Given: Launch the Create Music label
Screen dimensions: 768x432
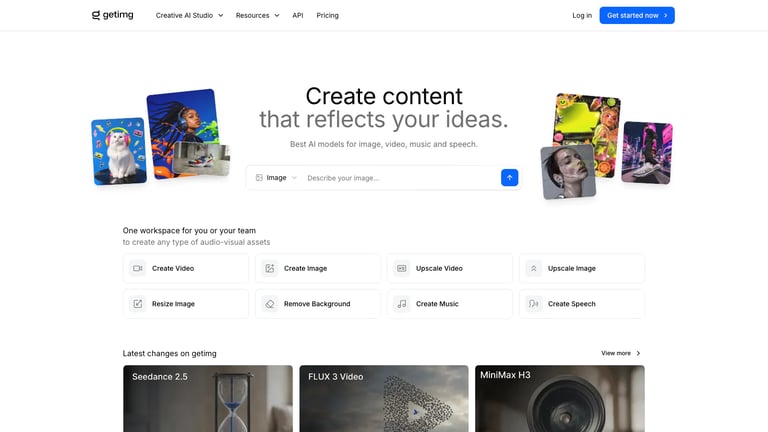Looking at the screenshot, I should coord(437,304).
